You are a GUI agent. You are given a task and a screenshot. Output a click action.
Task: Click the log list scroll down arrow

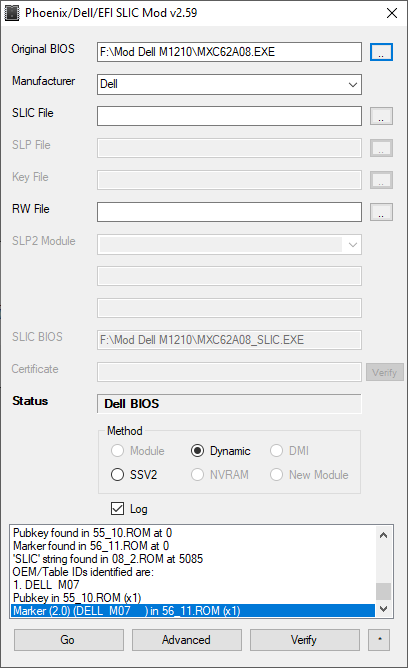click(x=383, y=609)
